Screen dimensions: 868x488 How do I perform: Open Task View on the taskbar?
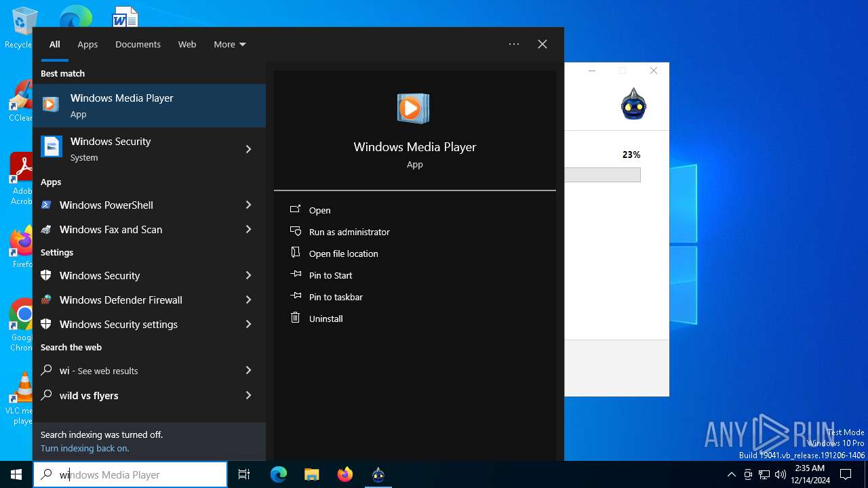coord(244,474)
